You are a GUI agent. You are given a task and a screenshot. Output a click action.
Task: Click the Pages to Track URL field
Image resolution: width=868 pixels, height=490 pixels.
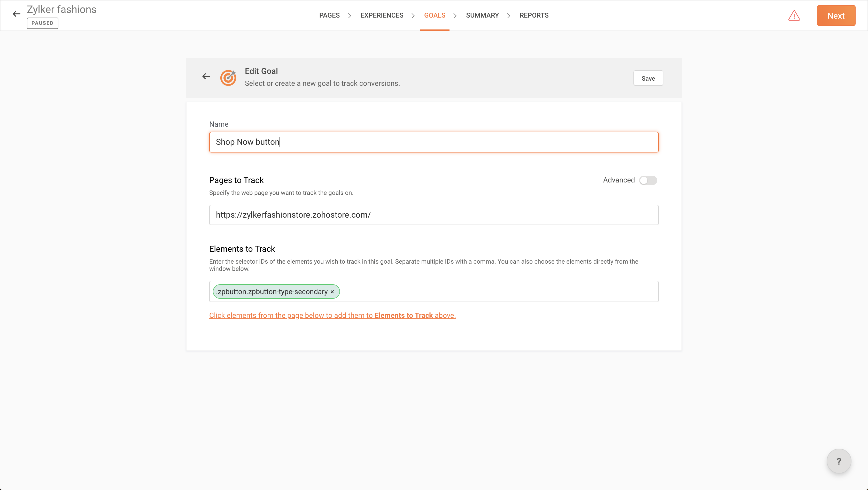pyautogui.click(x=434, y=215)
